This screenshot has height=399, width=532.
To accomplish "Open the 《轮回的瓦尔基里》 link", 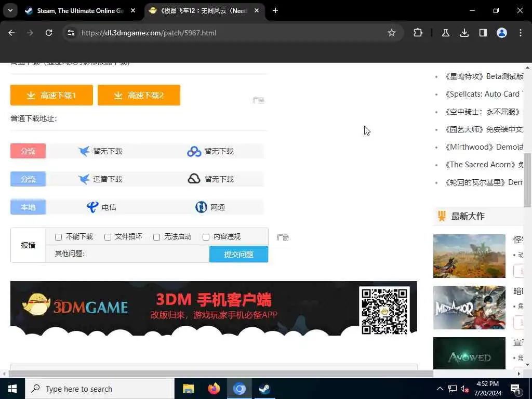I will (x=484, y=182).
